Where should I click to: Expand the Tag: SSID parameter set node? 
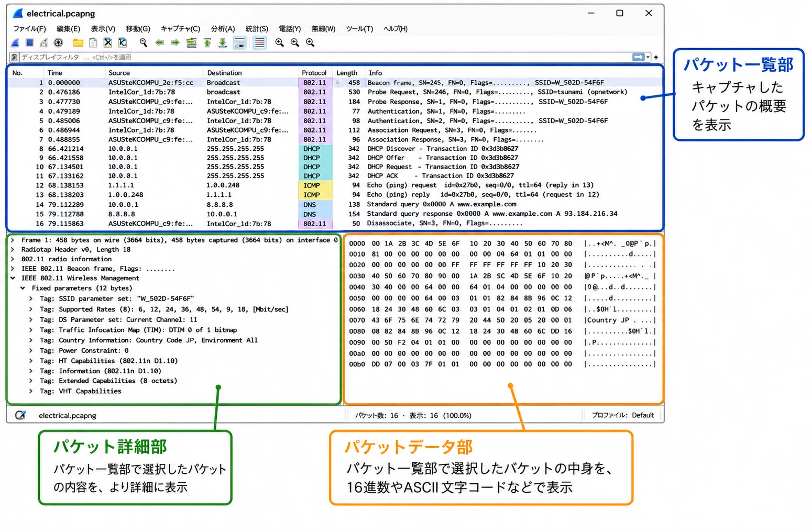[x=31, y=299]
